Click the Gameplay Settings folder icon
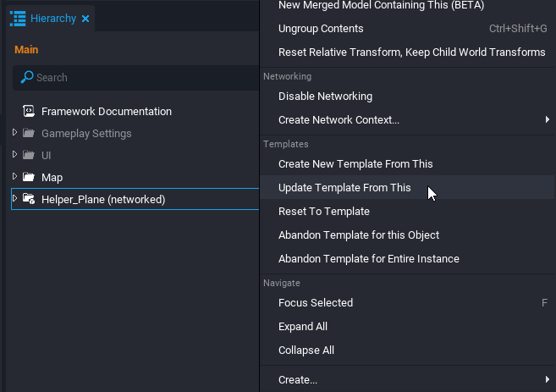Image resolution: width=556 pixels, height=392 pixels. click(x=29, y=134)
